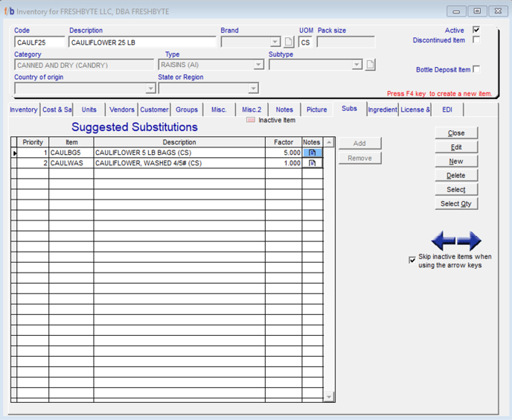
Task: Toggle Skip inactive items checkbox
Action: click(412, 260)
